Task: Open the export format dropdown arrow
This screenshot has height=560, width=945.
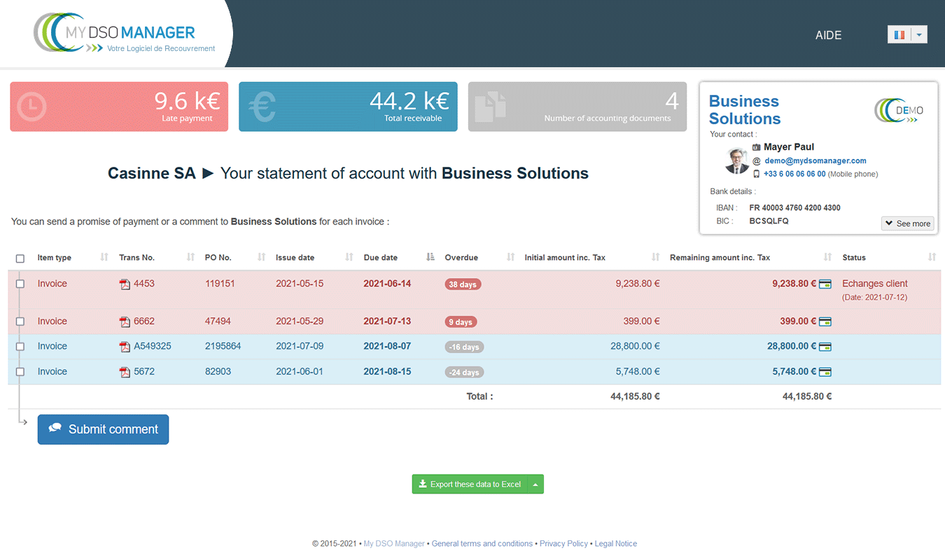Action: [x=535, y=484]
